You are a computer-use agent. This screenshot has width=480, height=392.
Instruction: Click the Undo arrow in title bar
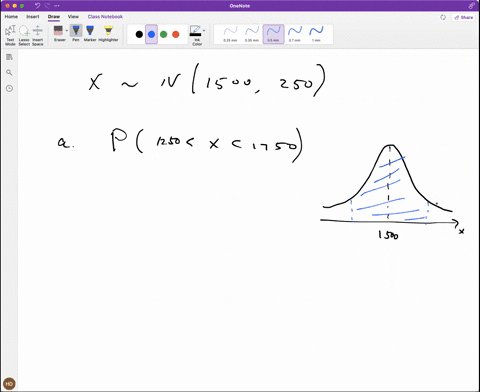37,6
